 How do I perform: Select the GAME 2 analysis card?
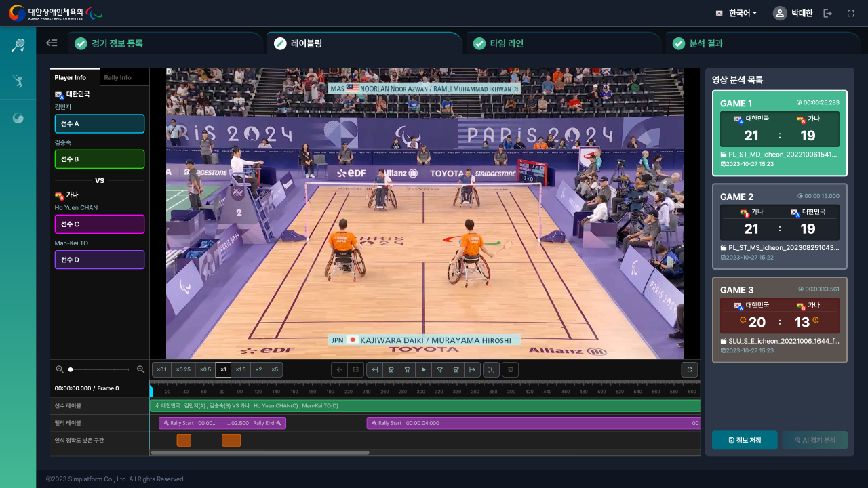click(780, 226)
